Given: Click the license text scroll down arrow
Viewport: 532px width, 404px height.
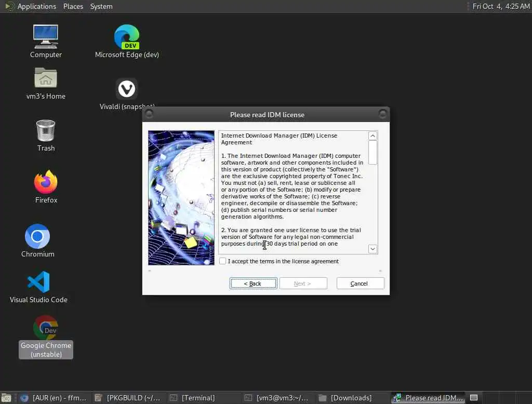Looking at the screenshot, I should pyautogui.click(x=373, y=249).
